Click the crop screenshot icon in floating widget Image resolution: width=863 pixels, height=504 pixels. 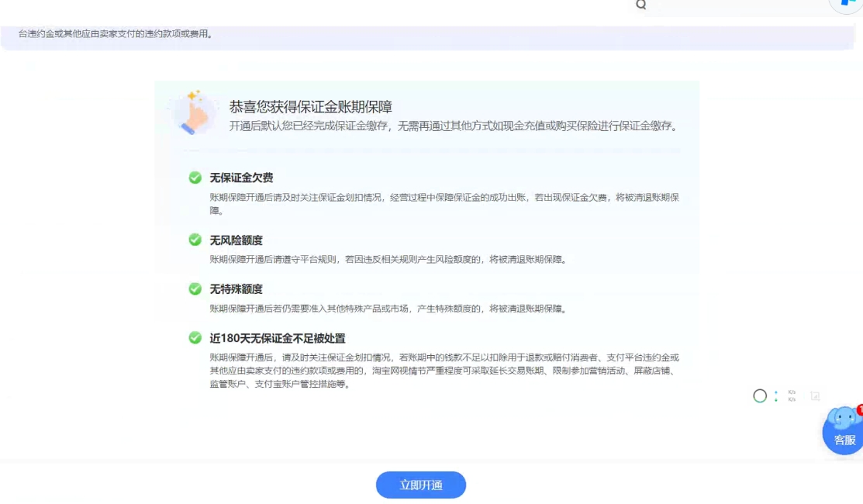pos(815,396)
